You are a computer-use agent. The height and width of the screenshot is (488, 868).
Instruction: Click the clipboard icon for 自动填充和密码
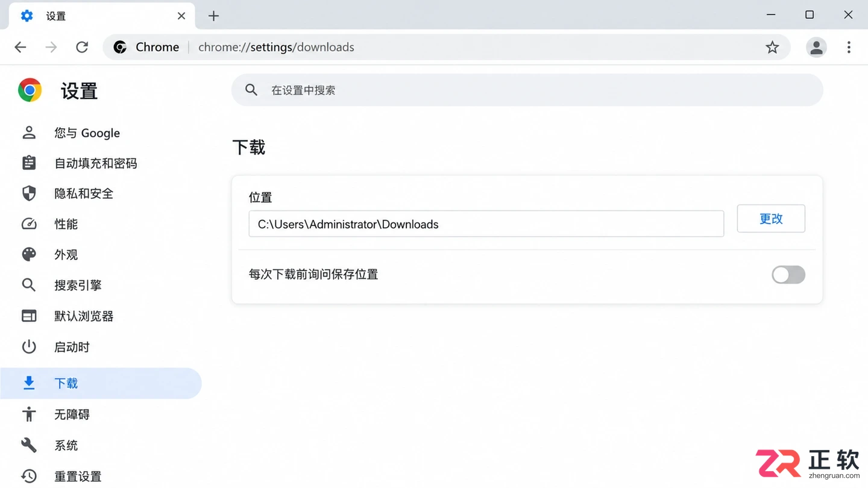coord(29,163)
